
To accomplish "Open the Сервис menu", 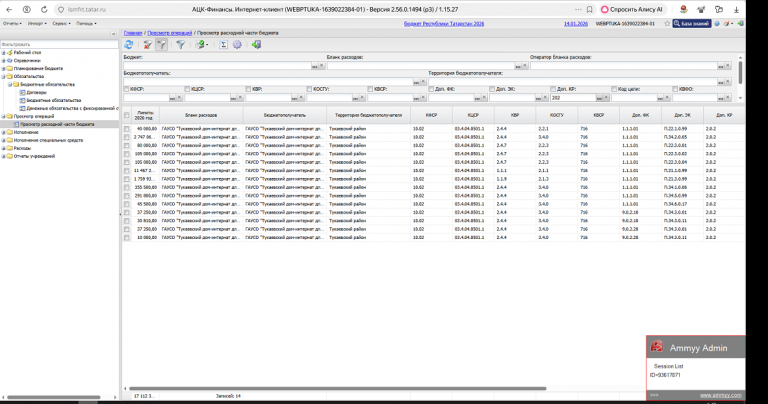I will pos(61,24).
